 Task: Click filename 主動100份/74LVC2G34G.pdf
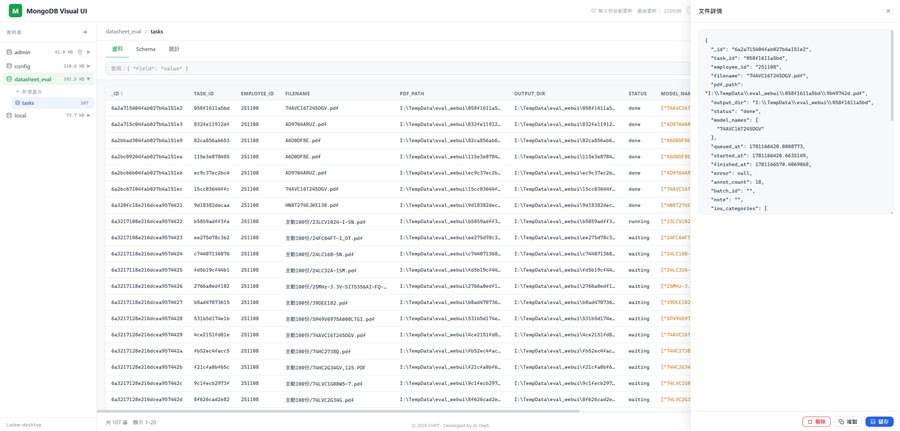tap(319, 399)
